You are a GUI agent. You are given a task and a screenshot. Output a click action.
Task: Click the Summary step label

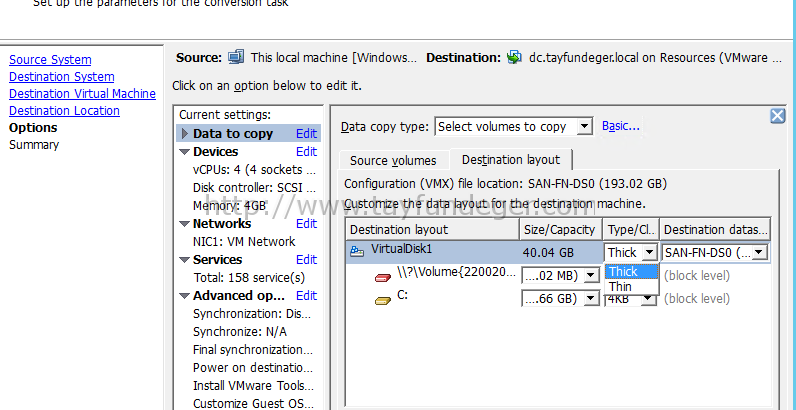34,145
